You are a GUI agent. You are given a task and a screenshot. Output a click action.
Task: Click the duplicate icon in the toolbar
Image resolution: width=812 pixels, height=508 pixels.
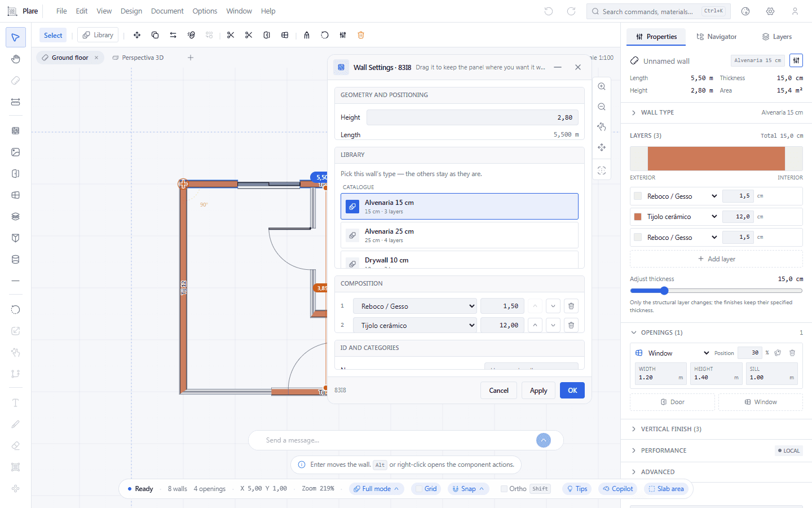click(155, 35)
